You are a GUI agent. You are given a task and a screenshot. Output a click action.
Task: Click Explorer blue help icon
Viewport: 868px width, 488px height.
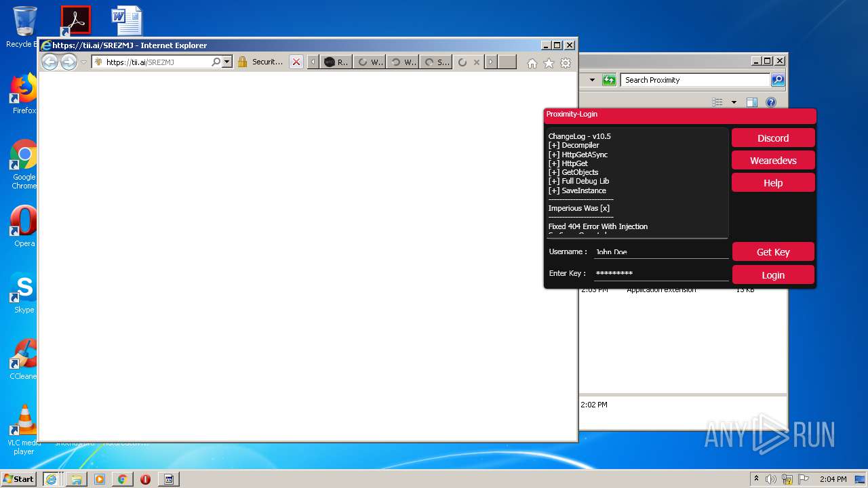coord(771,102)
